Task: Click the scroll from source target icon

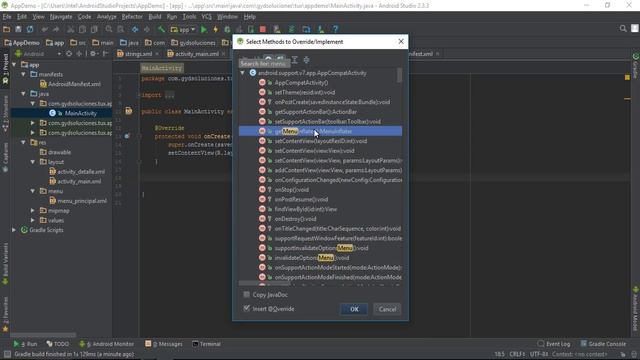Action: click(69, 54)
